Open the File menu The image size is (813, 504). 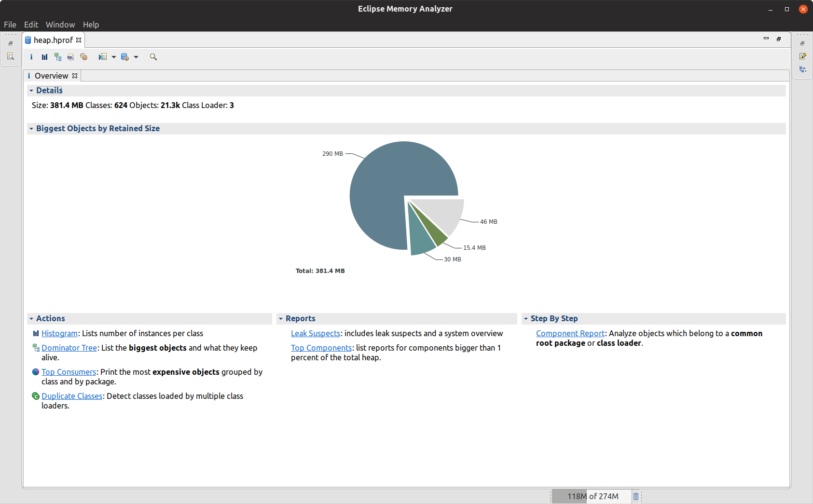tap(10, 25)
